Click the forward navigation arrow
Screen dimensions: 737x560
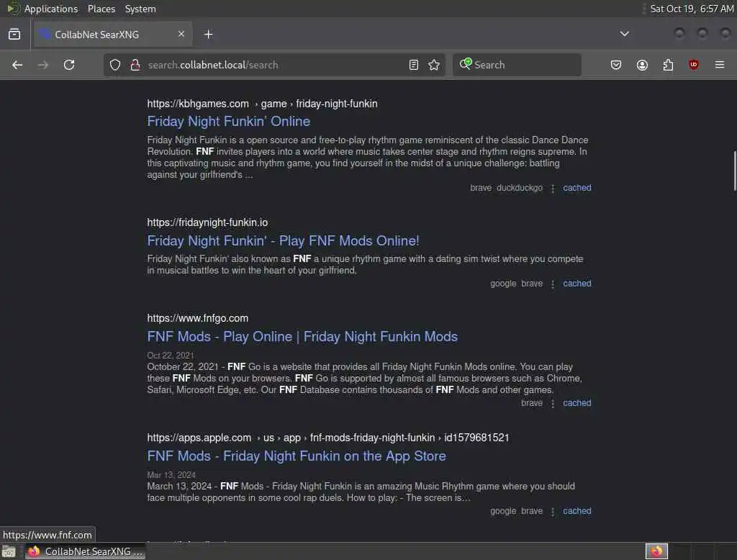pyautogui.click(x=42, y=65)
